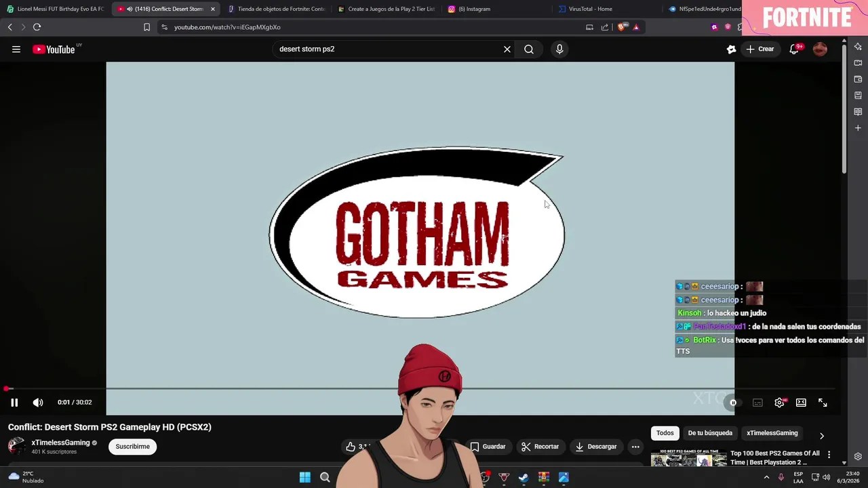Open YouTube notifications bell
Image resolution: width=868 pixels, height=488 pixels.
pos(794,49)
